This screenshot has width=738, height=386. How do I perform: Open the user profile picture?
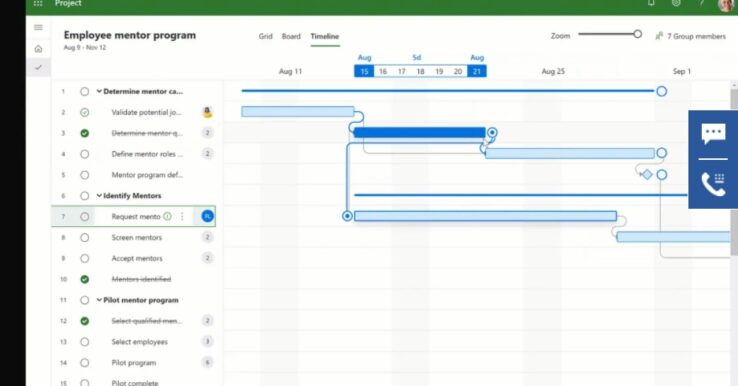pyautogui.click(x=726, y=5)
